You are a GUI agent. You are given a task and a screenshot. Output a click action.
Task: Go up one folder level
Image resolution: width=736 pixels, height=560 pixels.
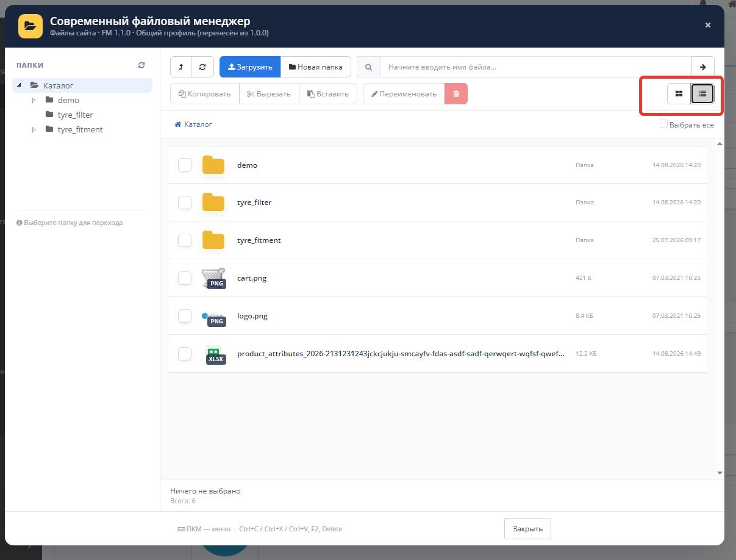point(181,67)
